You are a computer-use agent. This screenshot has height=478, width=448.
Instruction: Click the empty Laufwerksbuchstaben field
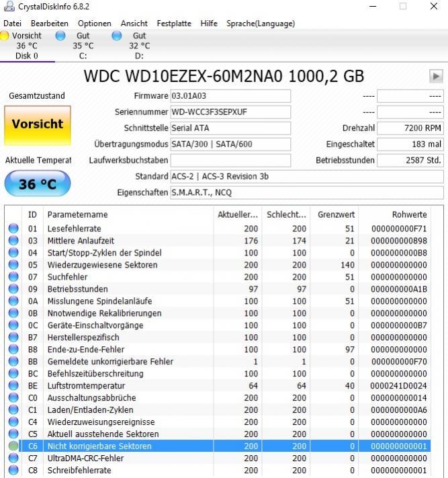pyautogui.click(x=230, y=161)
